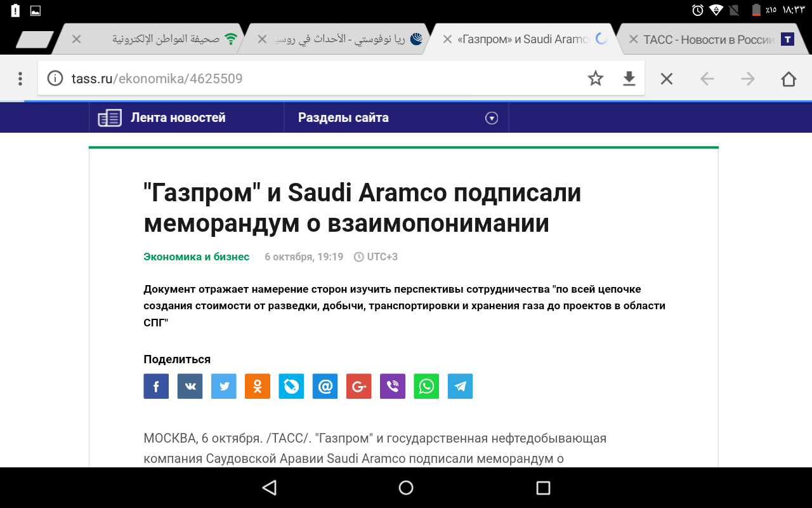This screenshot has height=508, width=812.
Task: Close the ريا نوفوستي tab
Action: click(x=262, y=39)
